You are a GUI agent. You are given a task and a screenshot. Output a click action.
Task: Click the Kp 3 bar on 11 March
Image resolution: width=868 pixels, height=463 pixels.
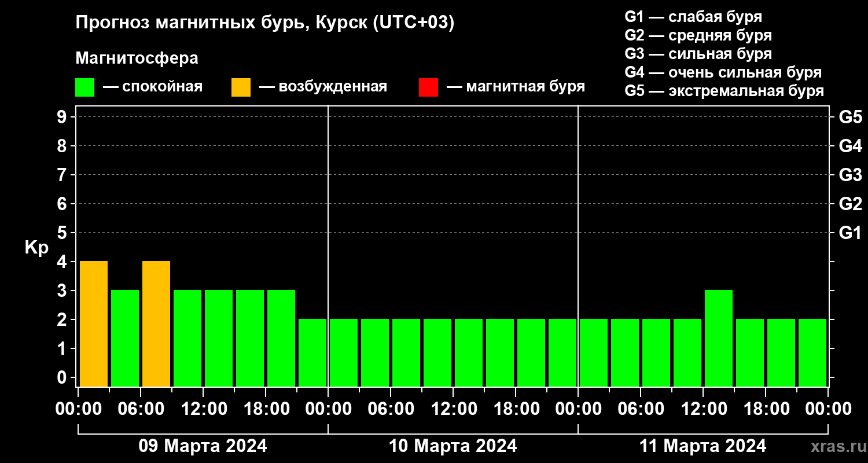coord(719,338)
